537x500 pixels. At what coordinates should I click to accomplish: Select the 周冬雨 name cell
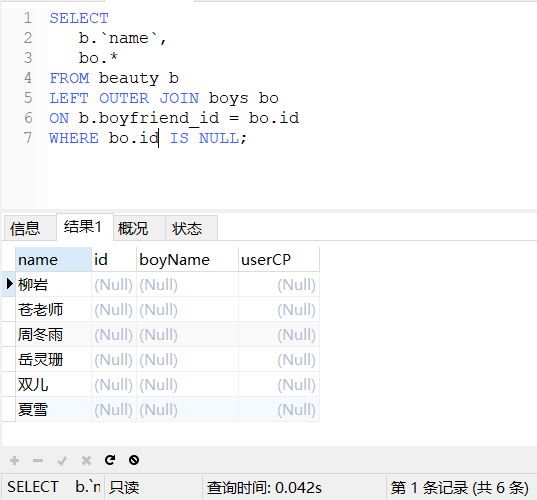coord(53,335)
